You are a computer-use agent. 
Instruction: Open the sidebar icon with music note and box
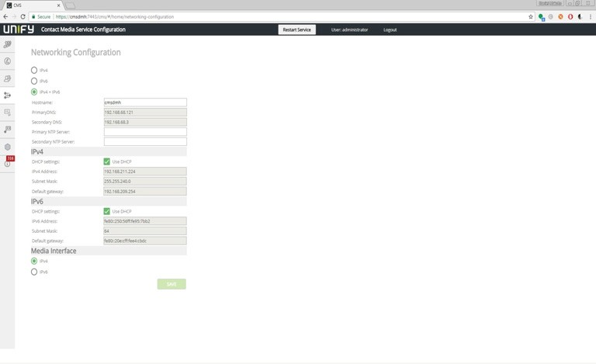coord(7,130)
